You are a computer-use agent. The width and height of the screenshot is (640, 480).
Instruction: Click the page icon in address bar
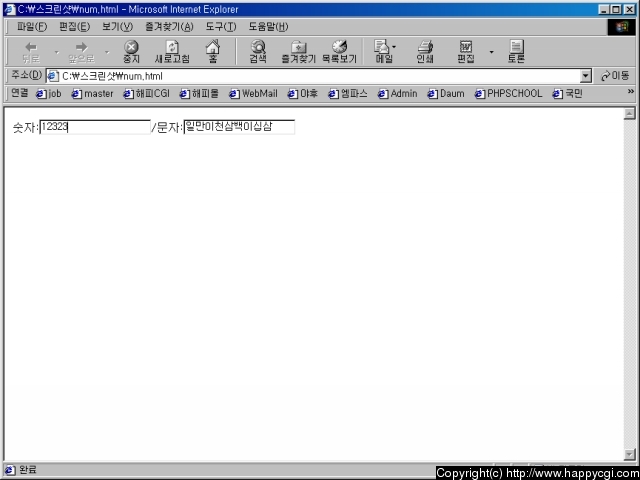(x=53, y=76)
